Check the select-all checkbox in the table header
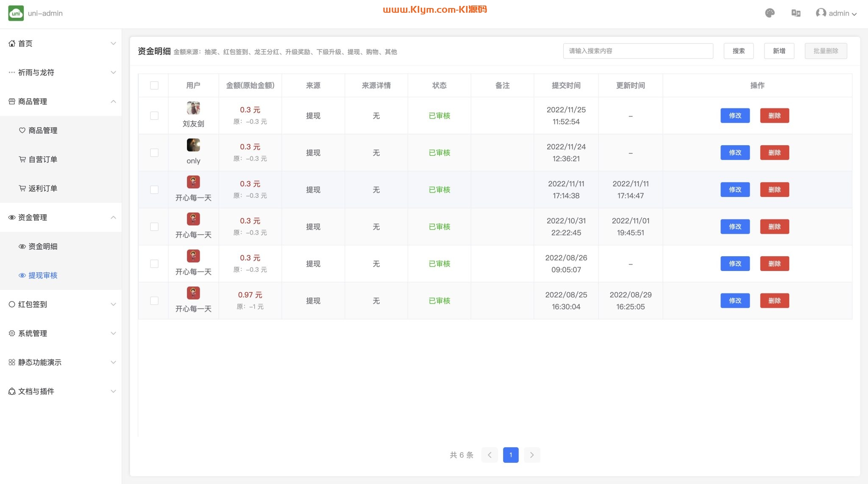This screenshot has width=868, height=484. click(x=154, y=86)
